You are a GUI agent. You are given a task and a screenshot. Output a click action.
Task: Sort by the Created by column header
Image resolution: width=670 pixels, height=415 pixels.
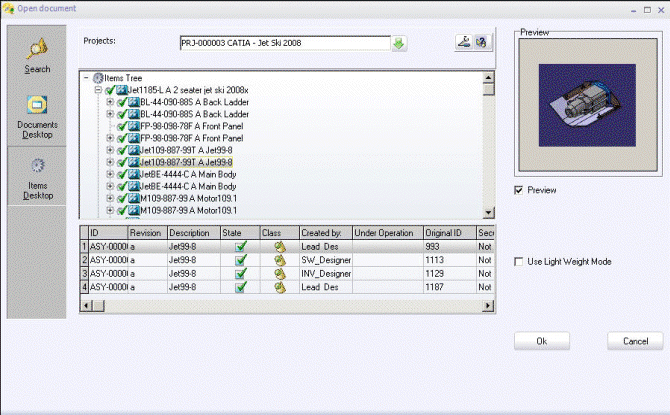click(x=323, y=233)
